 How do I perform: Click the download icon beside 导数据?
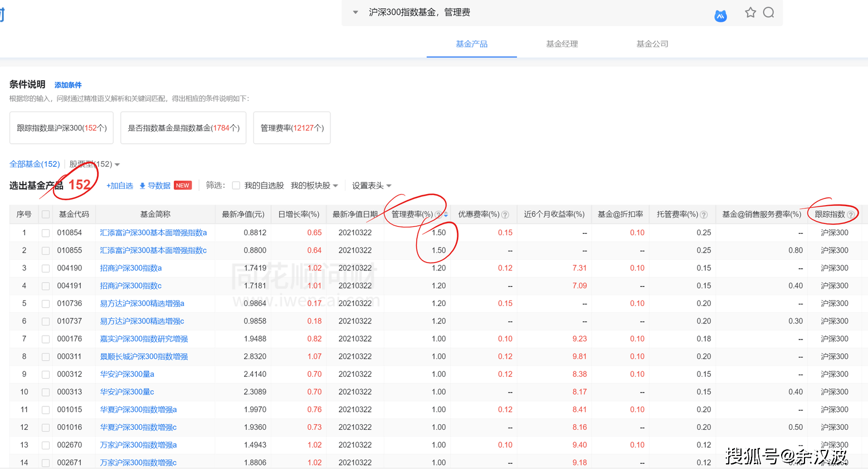pos(143,186)
